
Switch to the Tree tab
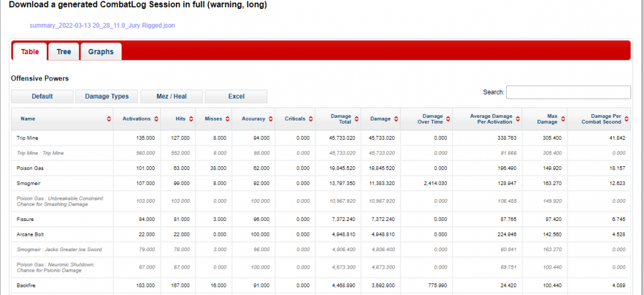click(x=64, y=52)
